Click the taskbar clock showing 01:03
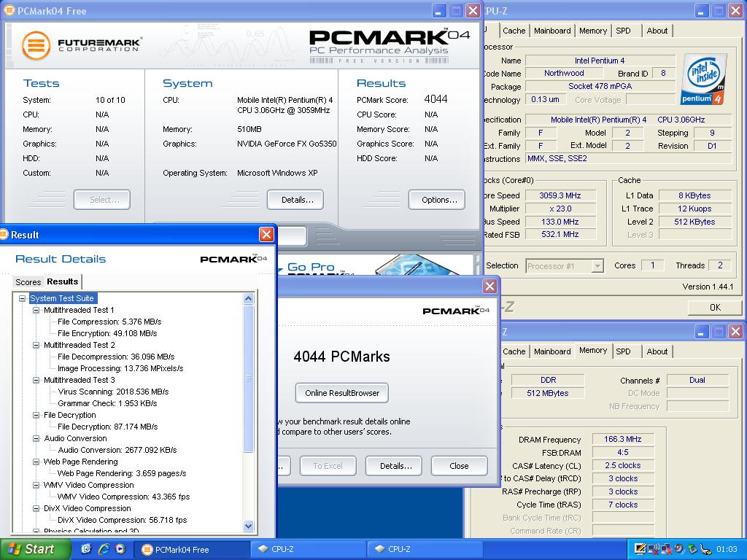Screen dimensions: 747x560 (727, 549)
